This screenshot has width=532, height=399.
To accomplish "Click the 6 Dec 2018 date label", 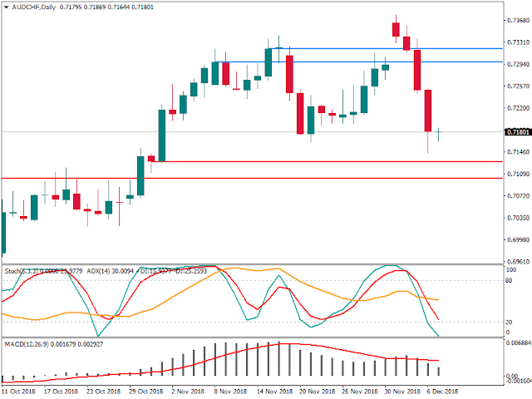I will pos(442,392).
